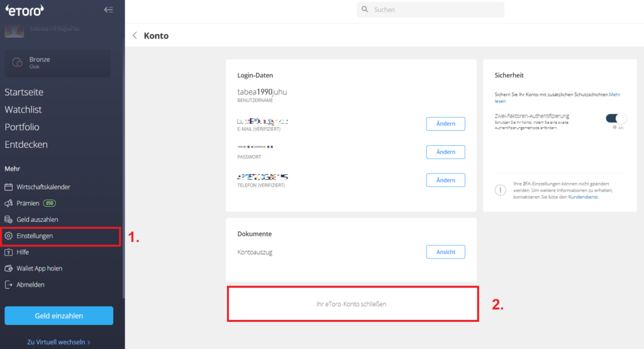Click the Wirtschaftskalender calendar icon
This screenshot has width=644, height=349.
[9, 187]
